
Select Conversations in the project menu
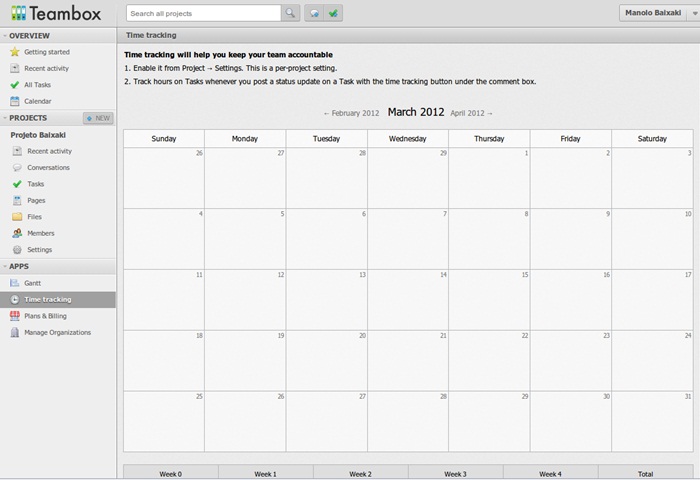(48, 168)
